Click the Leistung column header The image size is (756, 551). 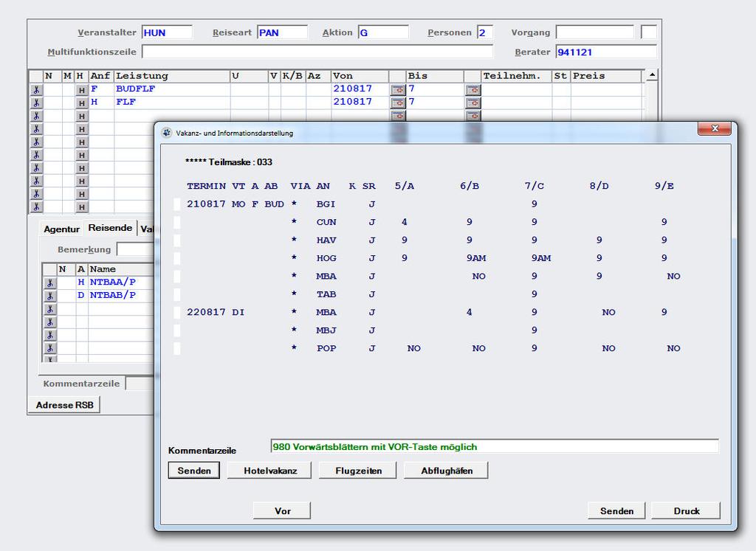coord(172,76)
